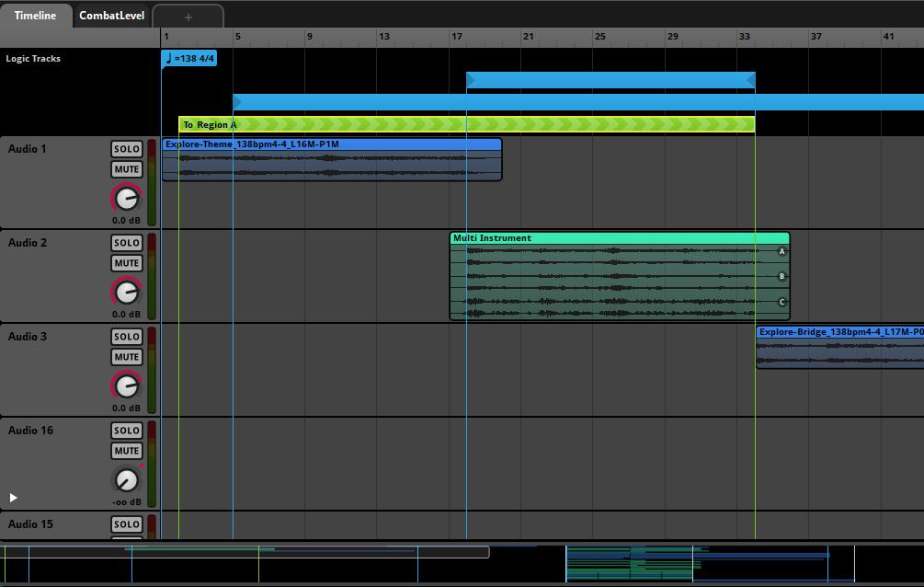The image size is (924, 587).
Task: Expand the Audio 16 track disclosure triangle
Action: [x=13, y=498]
